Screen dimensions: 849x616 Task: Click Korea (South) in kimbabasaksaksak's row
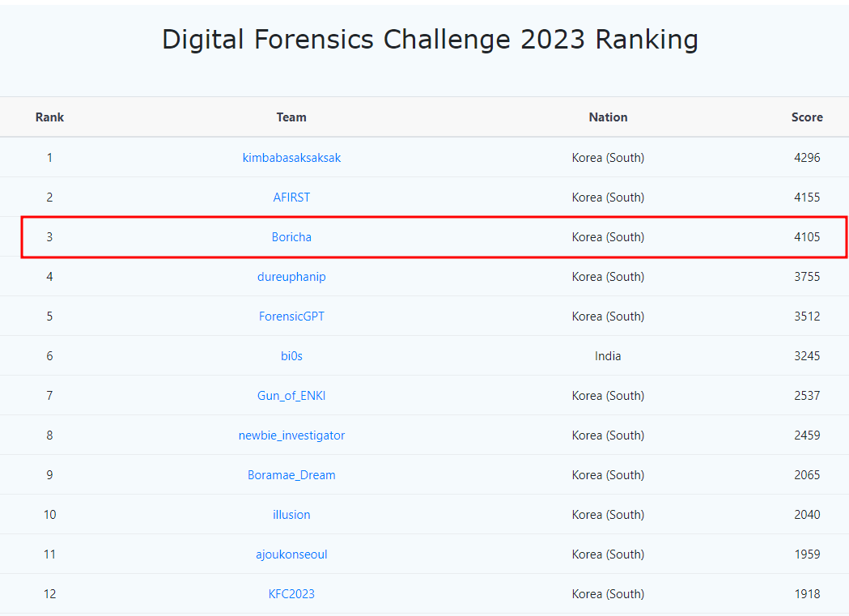(608, 158)
